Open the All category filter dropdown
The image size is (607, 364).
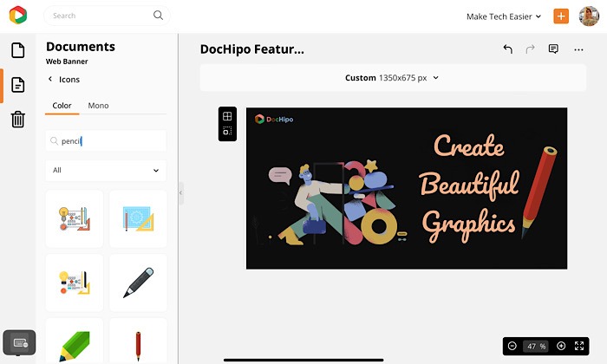click(106, 171)
